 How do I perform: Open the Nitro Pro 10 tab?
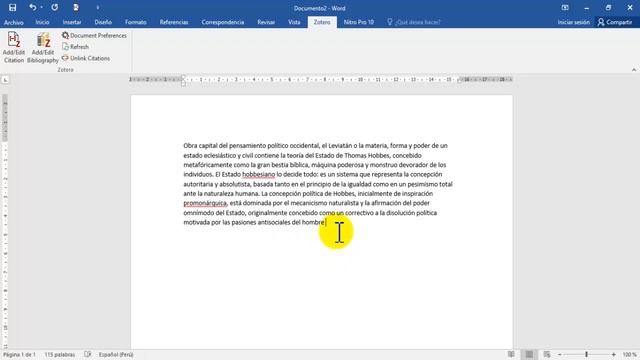(359, 22)
